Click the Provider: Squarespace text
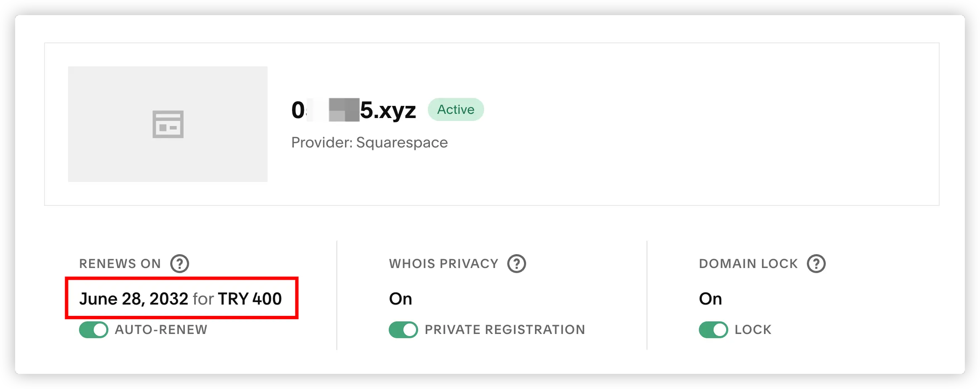The width and height of the screenshot is (980, 389). pyautogui.click(x=369, y=142)
